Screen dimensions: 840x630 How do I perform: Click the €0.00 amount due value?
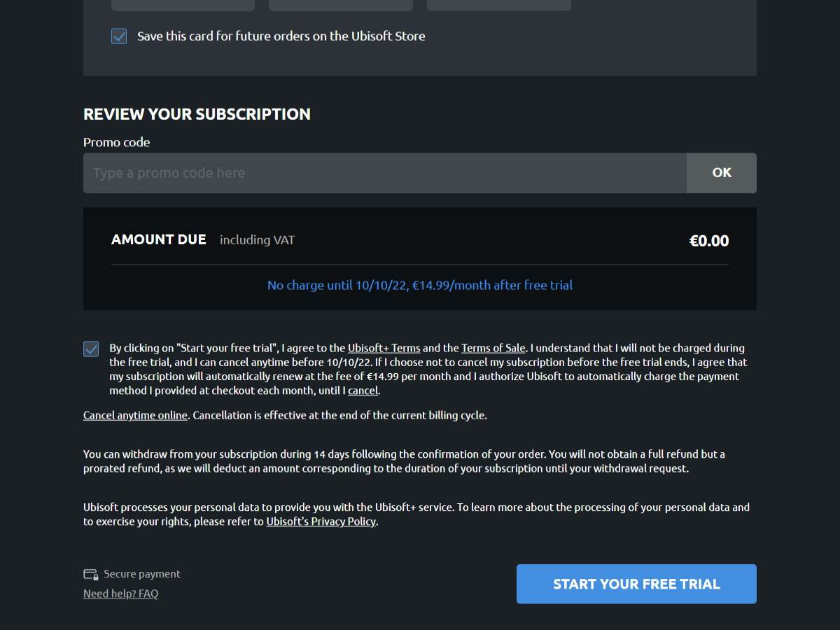[708, 241]
